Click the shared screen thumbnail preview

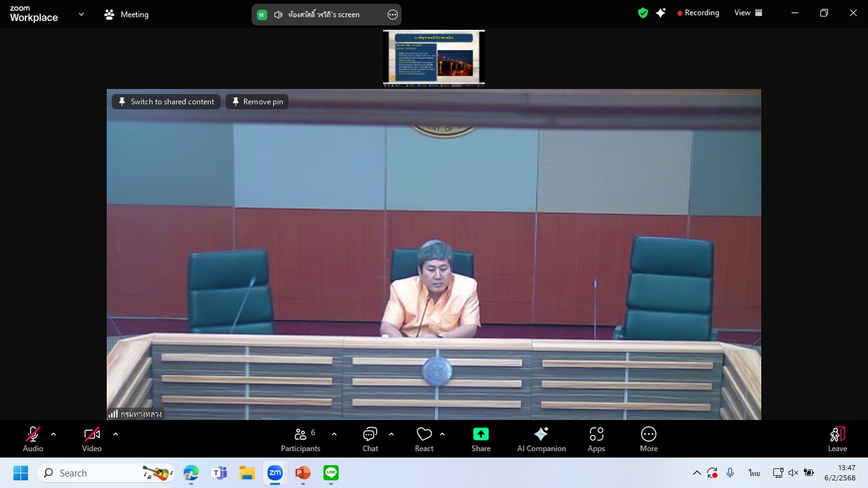tap(434, 57)
